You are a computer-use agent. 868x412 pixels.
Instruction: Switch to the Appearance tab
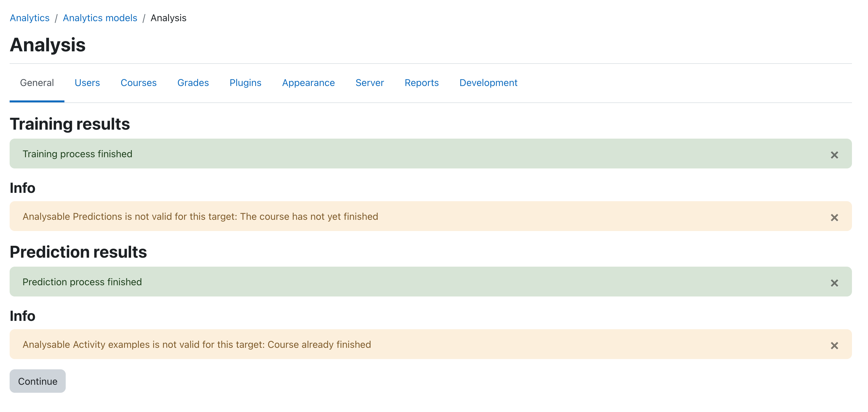point(308,83)
